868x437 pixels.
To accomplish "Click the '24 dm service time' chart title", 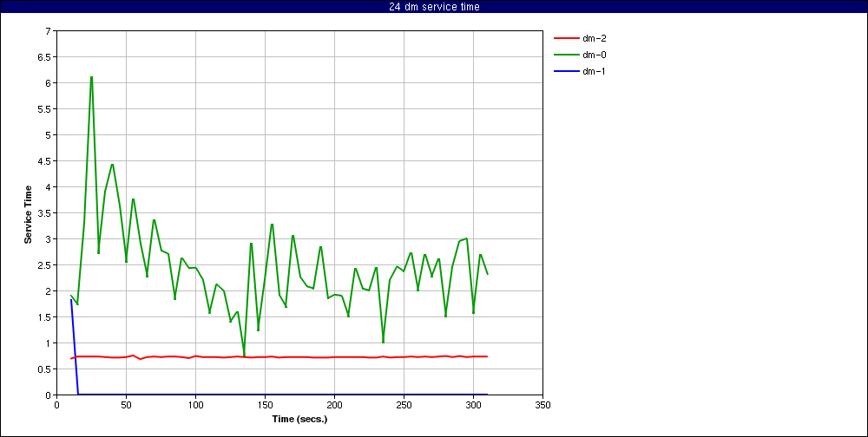I will tap(434, 7).
